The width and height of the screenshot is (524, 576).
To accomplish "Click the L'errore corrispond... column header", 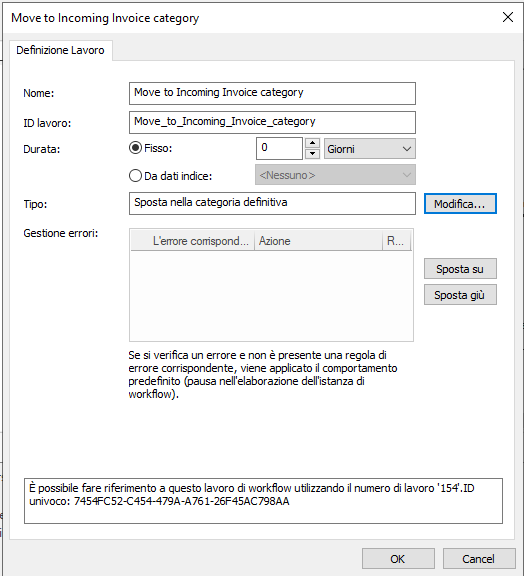I will point(193,241).
